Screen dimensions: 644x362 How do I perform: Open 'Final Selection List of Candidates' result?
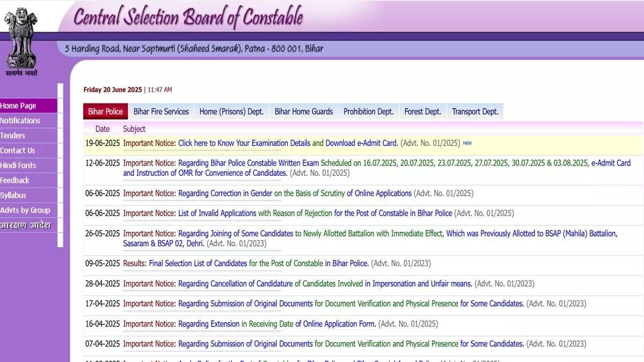[198, 263]
